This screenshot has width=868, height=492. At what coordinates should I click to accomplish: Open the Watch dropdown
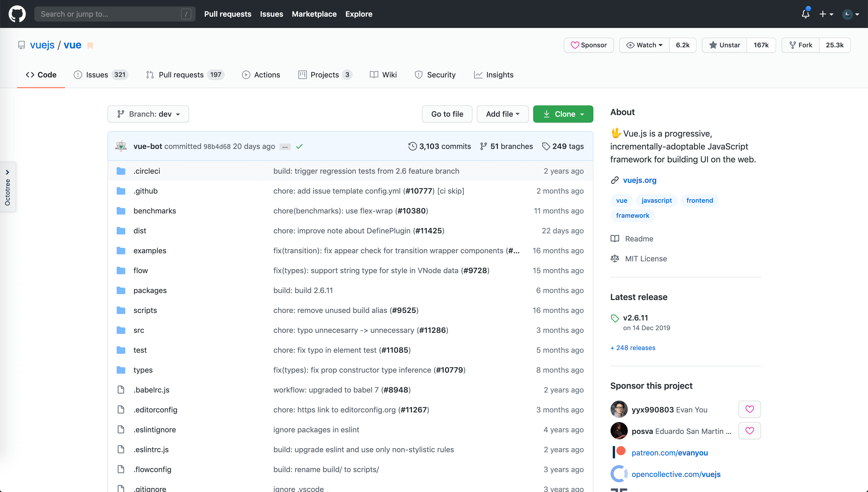(x=644, y=45)
